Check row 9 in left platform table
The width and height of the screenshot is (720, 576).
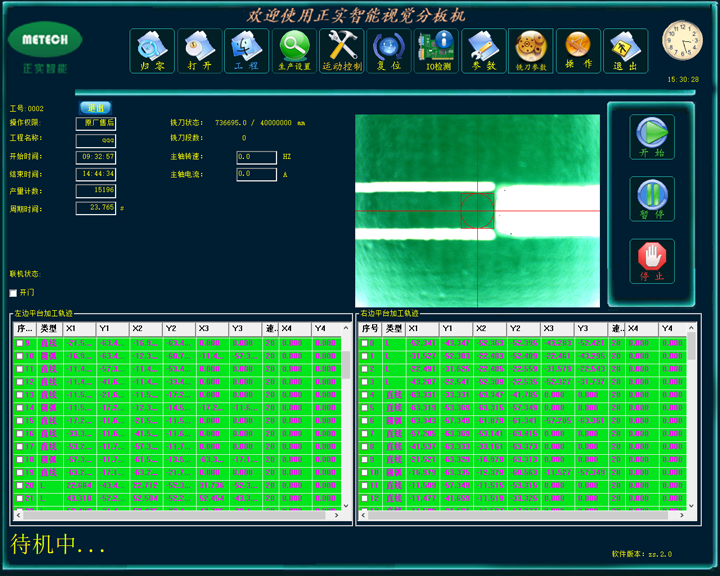coord(20,343)
